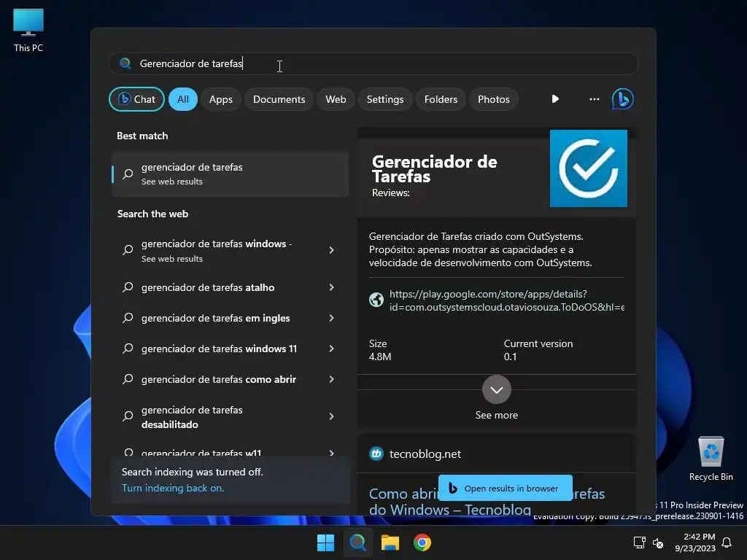Click the Gerenciador de Tarefas checkmark app logo
The image size is (747, 560).
[589, 168]
